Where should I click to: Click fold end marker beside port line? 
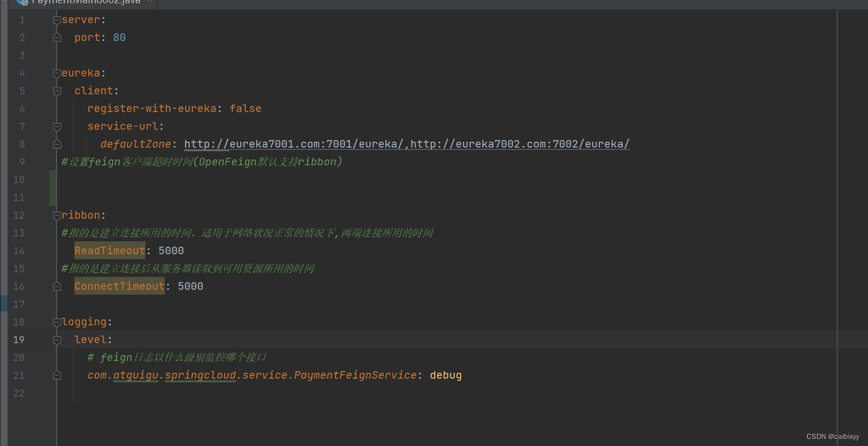[57, 38]
